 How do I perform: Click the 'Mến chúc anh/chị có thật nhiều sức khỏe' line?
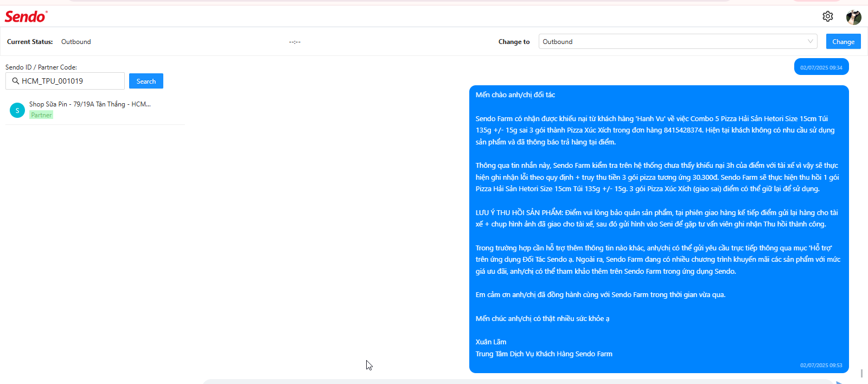(x=542, y=318)
